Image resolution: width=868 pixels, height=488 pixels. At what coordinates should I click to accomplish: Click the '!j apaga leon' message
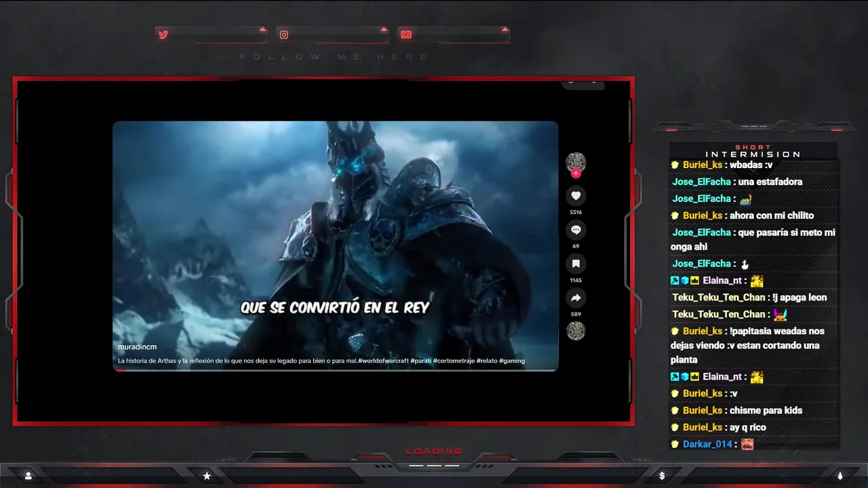[800, 297]
